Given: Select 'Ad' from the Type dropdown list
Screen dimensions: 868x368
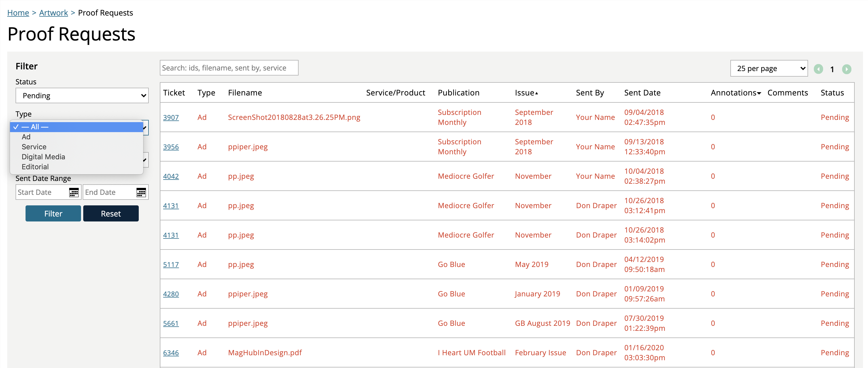Looking at the screenshot, I should click(26, 137).
